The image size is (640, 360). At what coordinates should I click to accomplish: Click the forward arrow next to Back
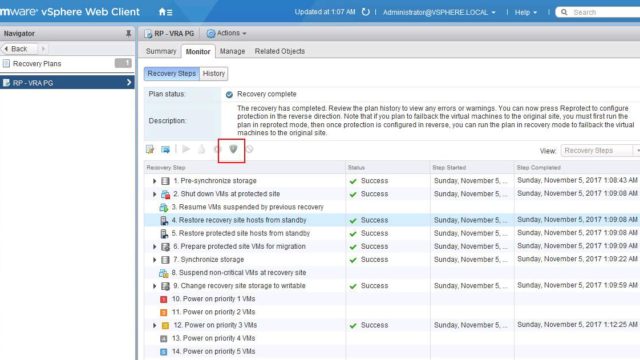click(43, 49)
